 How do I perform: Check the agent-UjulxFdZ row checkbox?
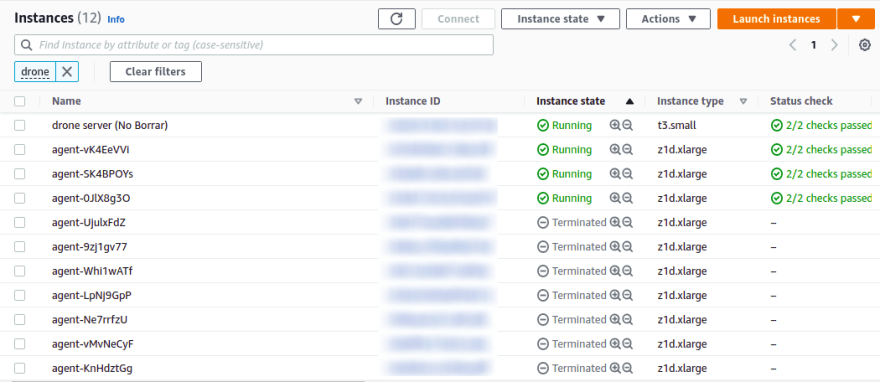[20, 223]
